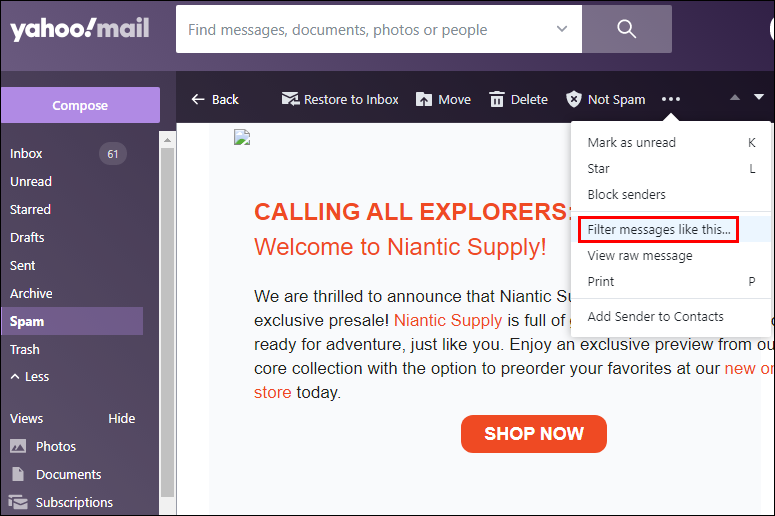This screenshot has height=516, width=775.
Task: Follow the Niantic Supply link
Action: 448,320
